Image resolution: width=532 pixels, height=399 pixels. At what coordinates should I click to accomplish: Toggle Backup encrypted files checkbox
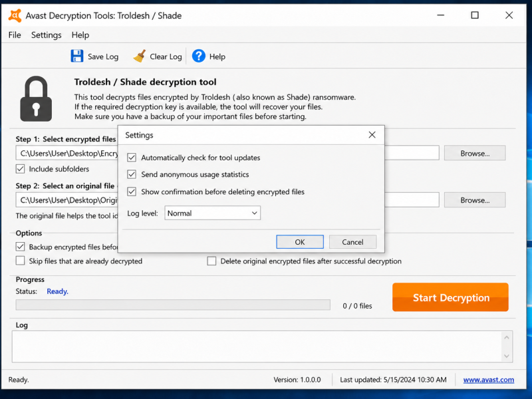click(21, 247)
